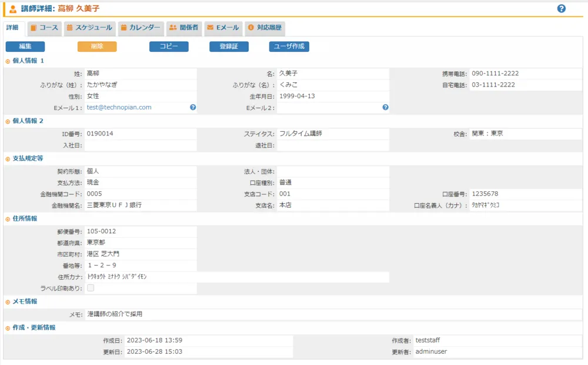Switch to the コース tab

point(45,28)
